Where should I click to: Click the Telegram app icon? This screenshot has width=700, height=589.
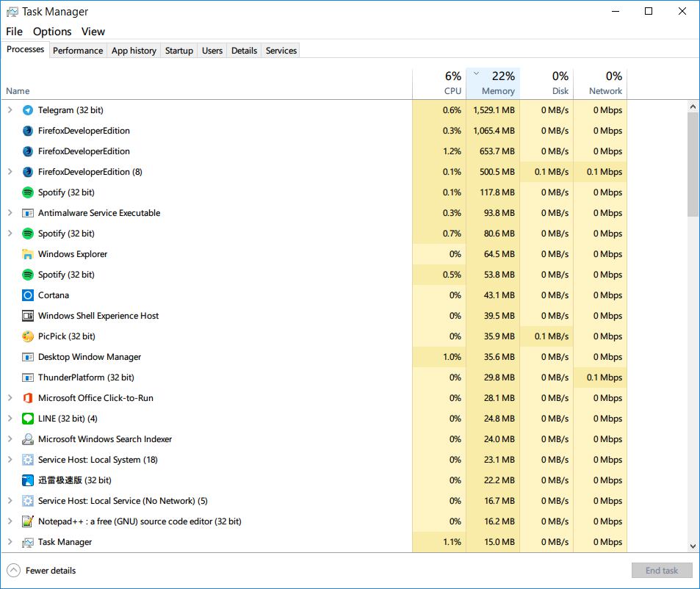click(x=28, y=110)
